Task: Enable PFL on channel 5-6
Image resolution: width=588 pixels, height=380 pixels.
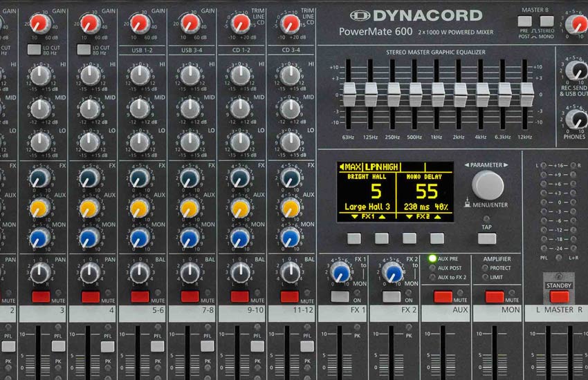Action: 158,345
